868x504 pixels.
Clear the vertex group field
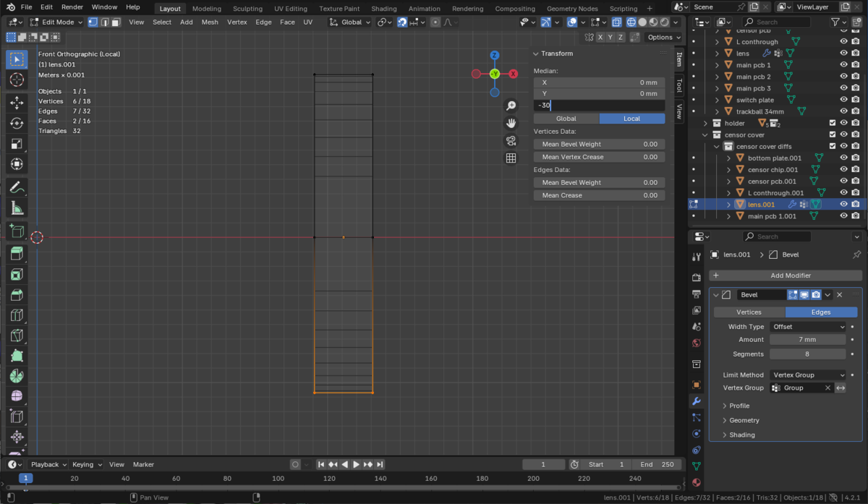pos(828,388)
